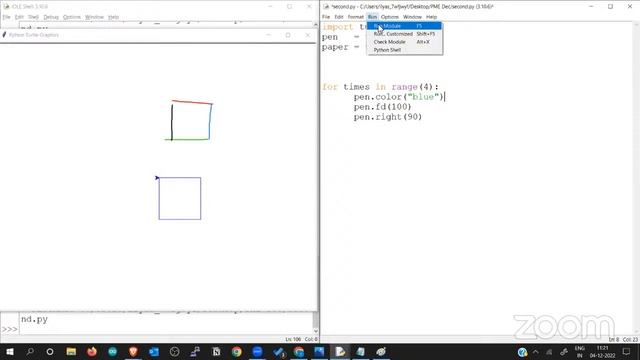Image resolution: width=640 pixels, height=360 pixels.
Task: Open Outlook from taskbar
Action: click(154, 351)
